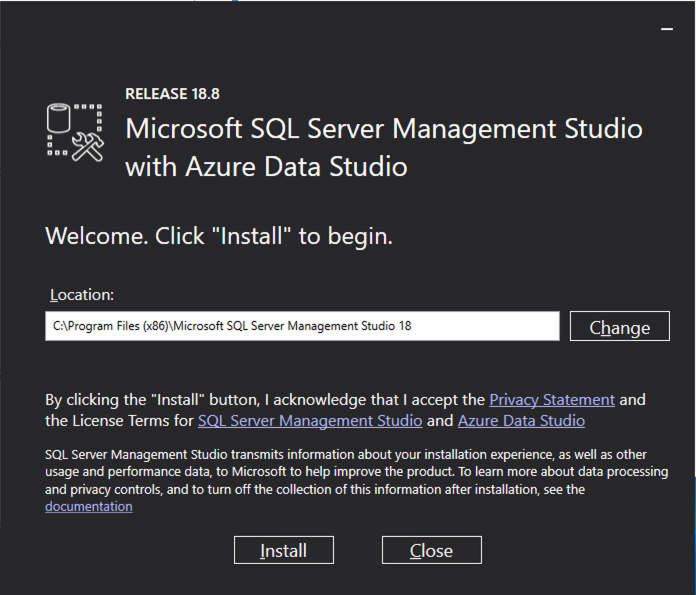The width and height of the screenshot is (696, 595).
Task: Follow the documentation link
Action: [x=88, y=506]
